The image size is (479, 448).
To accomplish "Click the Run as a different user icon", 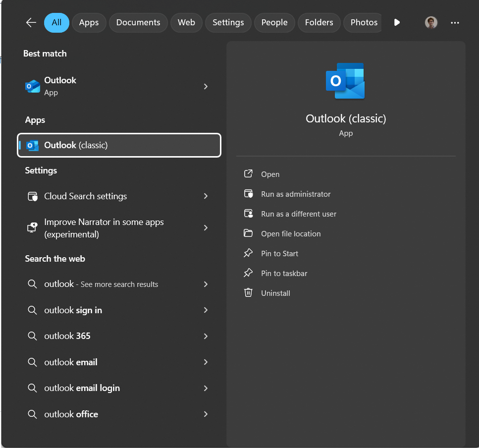I will click(x=248, y=214).
